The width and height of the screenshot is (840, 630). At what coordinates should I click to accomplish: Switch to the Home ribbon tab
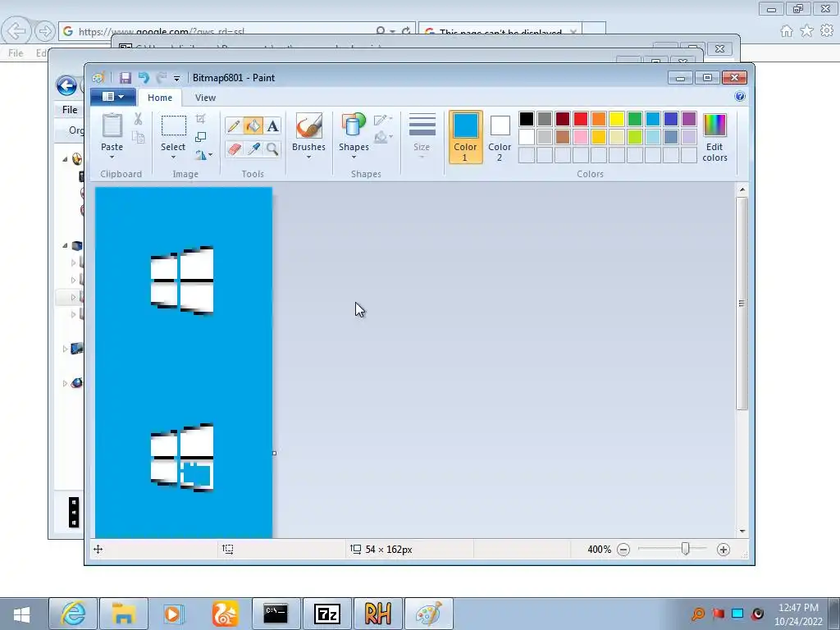160,98
